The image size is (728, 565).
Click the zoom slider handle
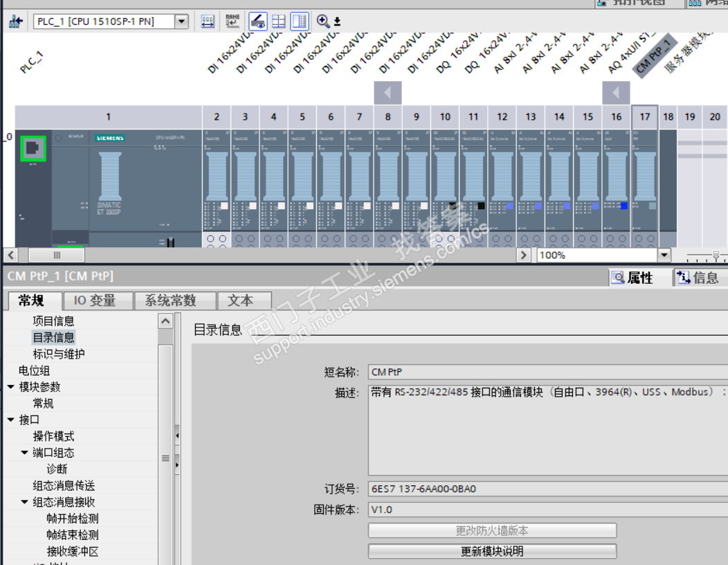pyautogui.click(x=716, y=255)
